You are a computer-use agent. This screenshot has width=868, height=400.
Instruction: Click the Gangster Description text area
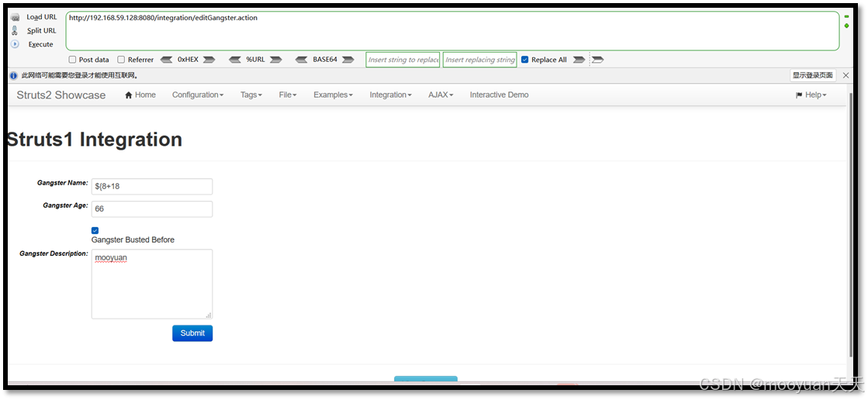pos(152,284)
